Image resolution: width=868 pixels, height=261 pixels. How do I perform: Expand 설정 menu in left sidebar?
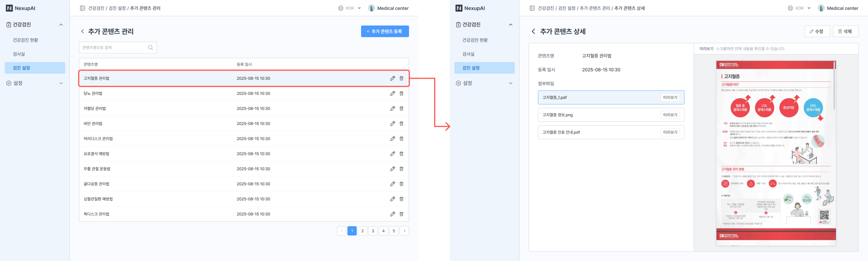[x=61, y=83]
